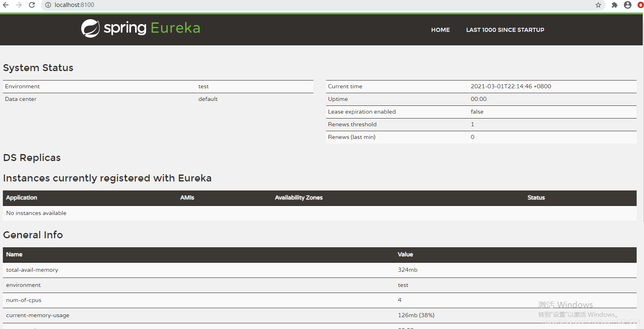Select the num-of-cpus value 4
Viewport: 644px width, 329px height.
point(400,300)
